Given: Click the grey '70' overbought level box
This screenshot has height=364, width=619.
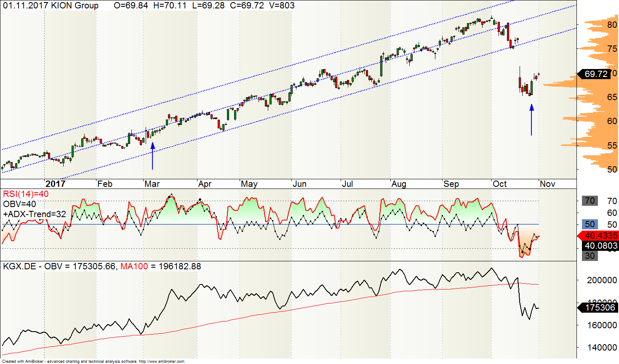Looking at the screenshot, I should pyautogui.click(x=590, y=201).
